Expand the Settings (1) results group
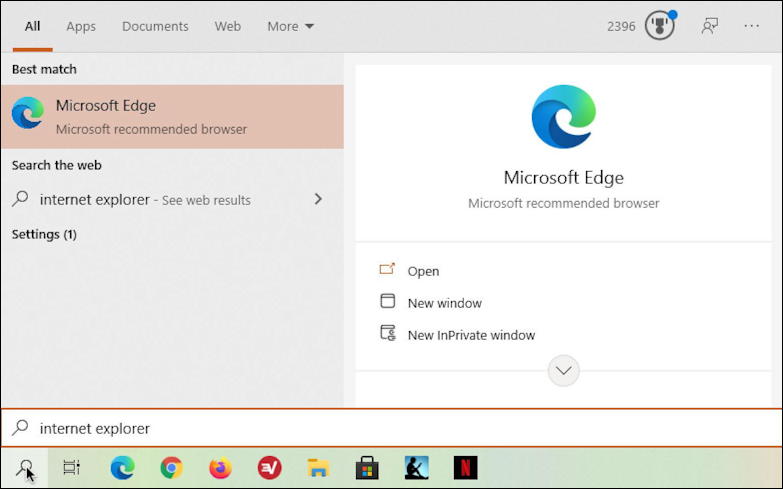 [44, 234]
